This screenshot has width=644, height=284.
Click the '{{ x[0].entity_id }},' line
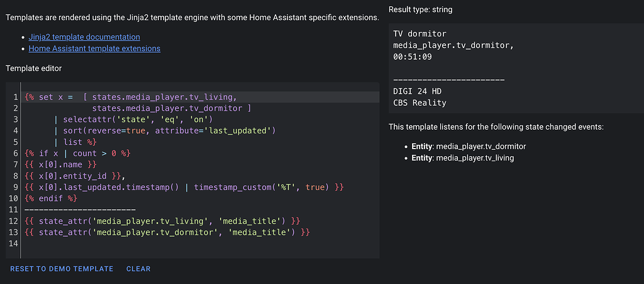[75, 176]
